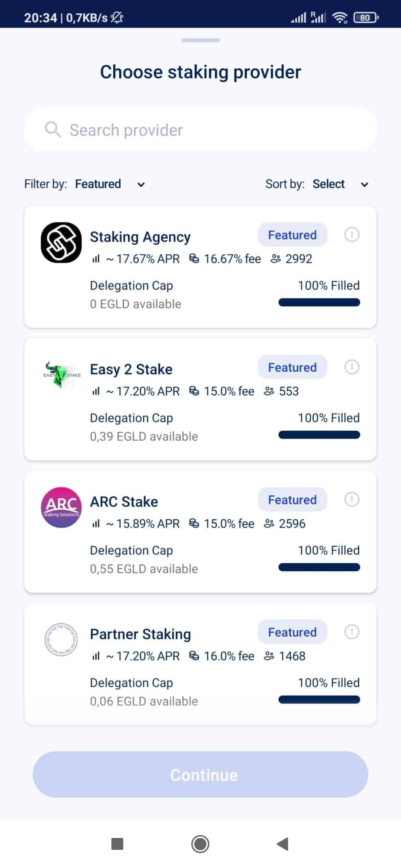Tap the Partner Staking circular logo

pos(61,640)
